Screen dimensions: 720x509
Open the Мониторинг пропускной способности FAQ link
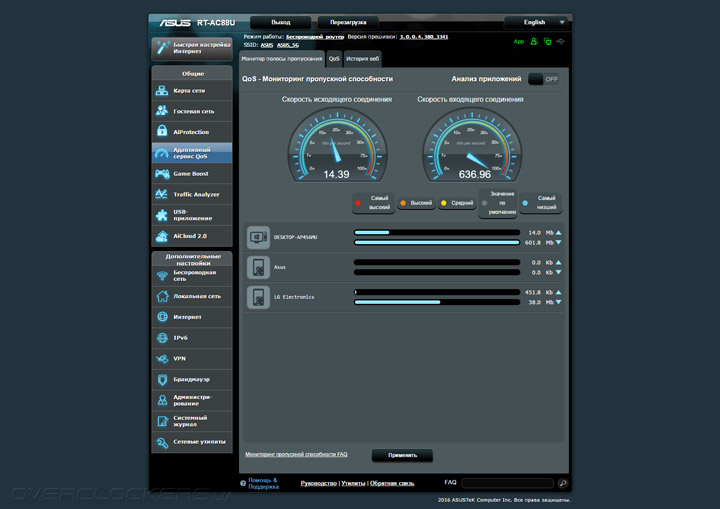pyautogui.click(x=296, y=454)
